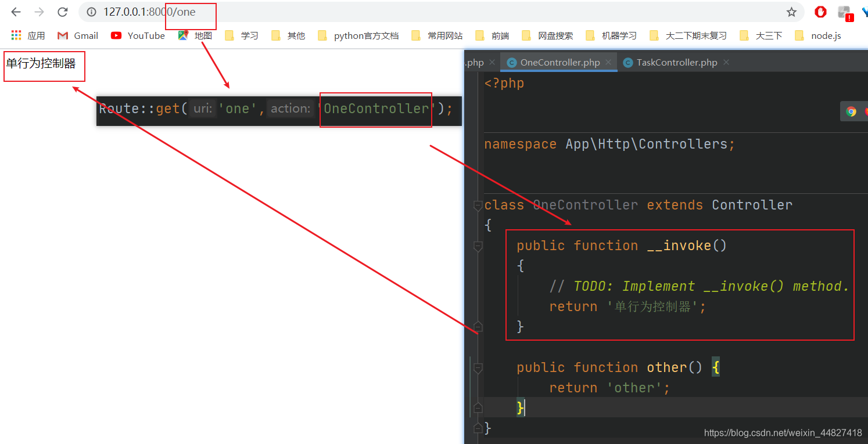View site information icon in address bar
Viewport: 868px width, 444px height.
tap(91, 12)
